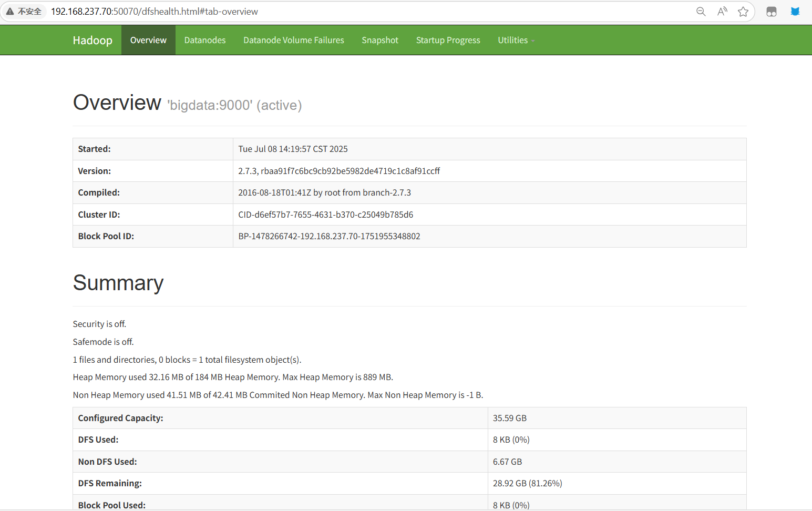Click the favorites star icon
812x511 pixels.
tap(743, 11)
